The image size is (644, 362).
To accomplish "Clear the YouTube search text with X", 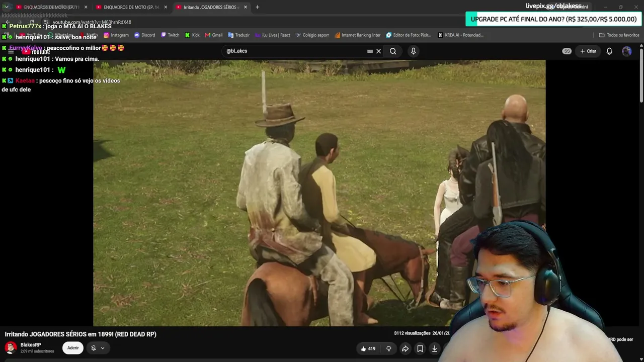I will (379, 51).
